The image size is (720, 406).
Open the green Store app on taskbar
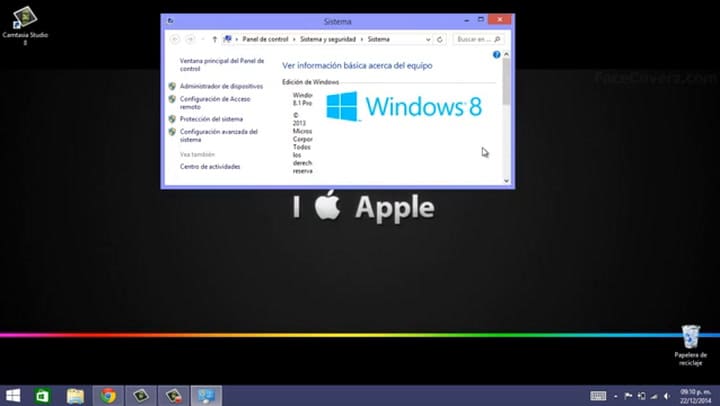point(44,395)
